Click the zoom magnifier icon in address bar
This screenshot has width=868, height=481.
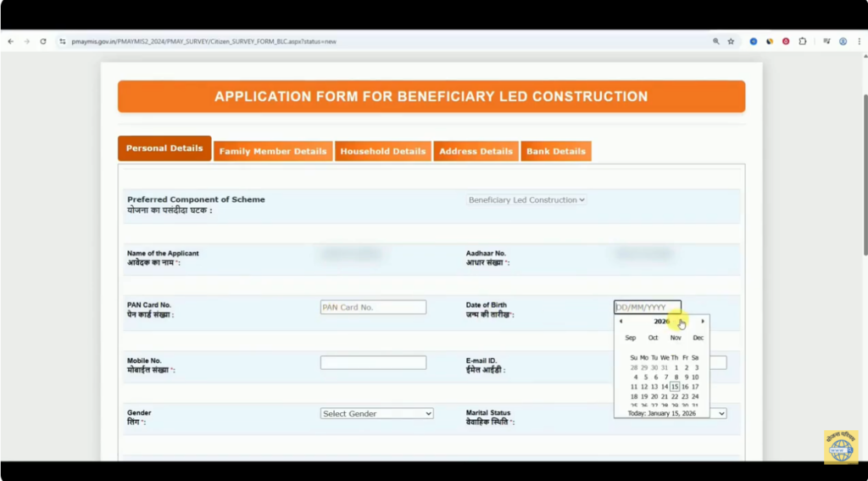point(716,42)
